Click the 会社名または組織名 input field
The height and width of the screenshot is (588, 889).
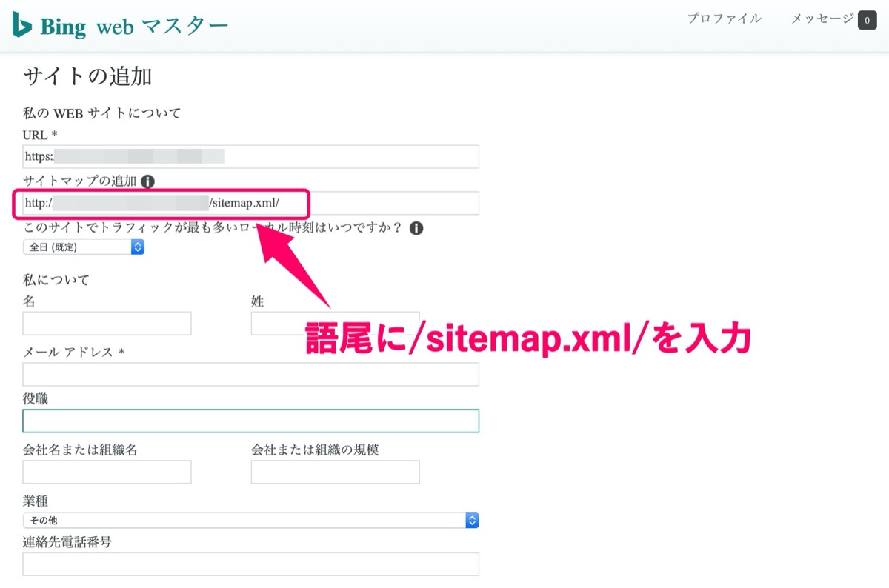pos(107,472)
